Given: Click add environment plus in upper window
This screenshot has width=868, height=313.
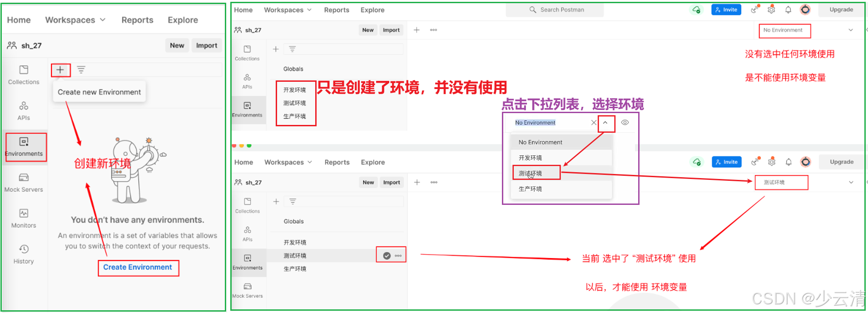Looking at the screenshot, I should click(276, 49).
